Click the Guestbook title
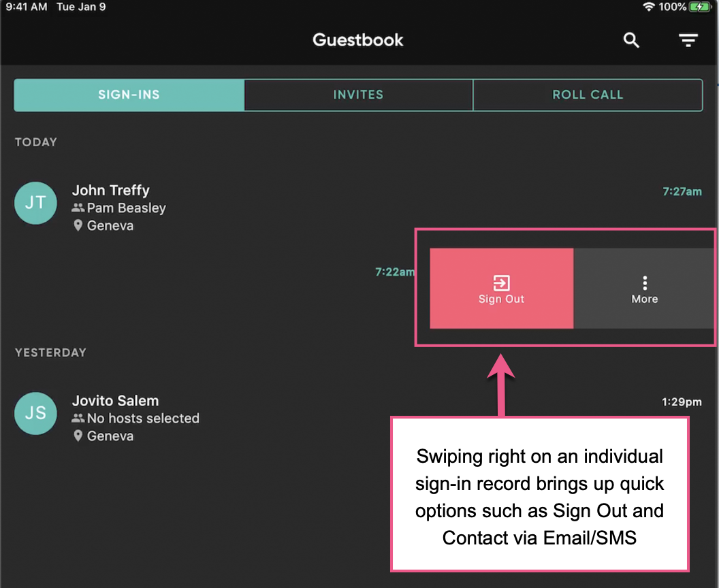The width and height of the screenshot is (719, 588). click(x=357, y=40)
